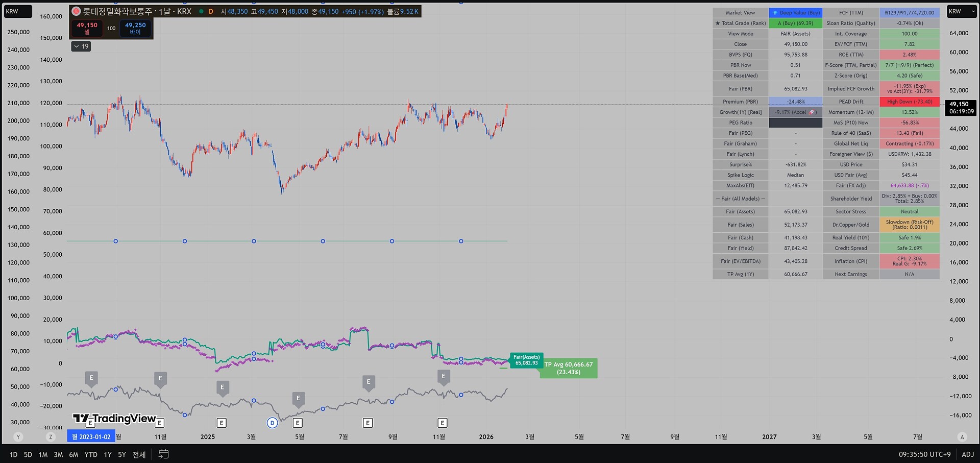Click the order quantity 100 field

pos(111,29)
